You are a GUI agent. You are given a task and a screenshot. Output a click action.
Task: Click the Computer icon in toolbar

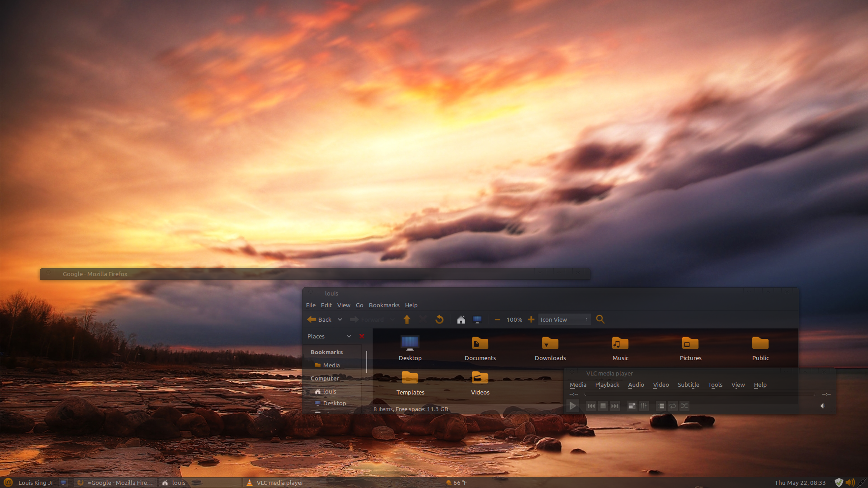click(x=477, y=319)
